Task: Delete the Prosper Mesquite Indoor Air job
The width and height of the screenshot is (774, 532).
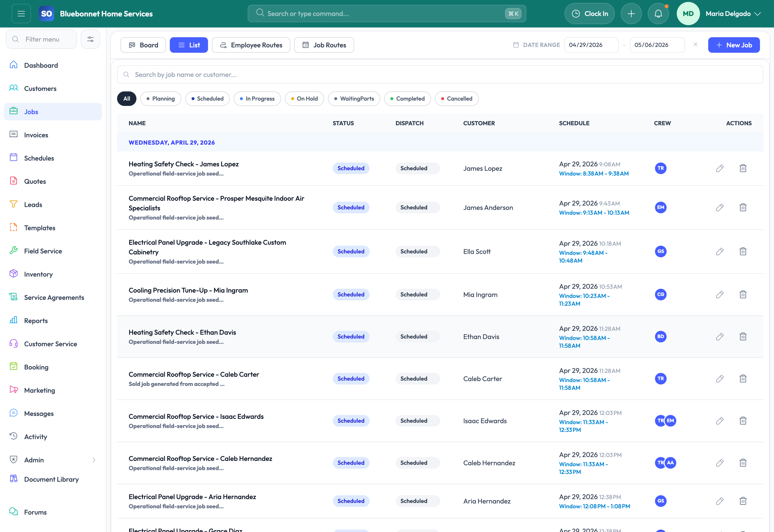Action: (x=743, y=207)
